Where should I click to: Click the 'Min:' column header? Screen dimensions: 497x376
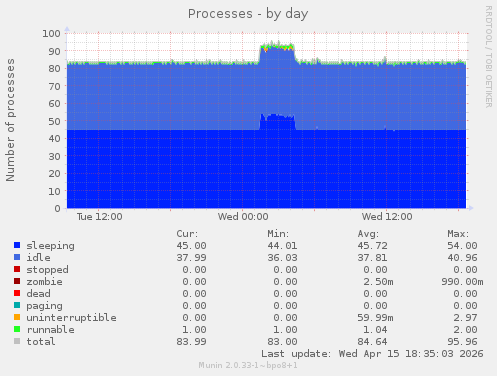pos(278,234)
